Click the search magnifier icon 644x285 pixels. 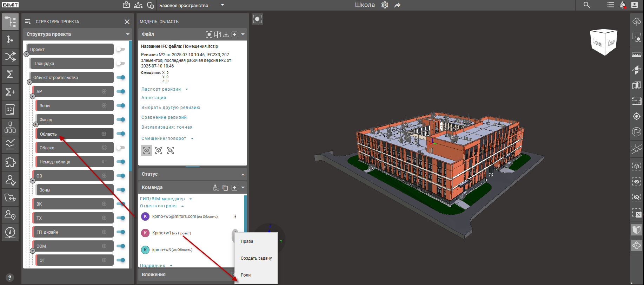click(x=586, y=5)
